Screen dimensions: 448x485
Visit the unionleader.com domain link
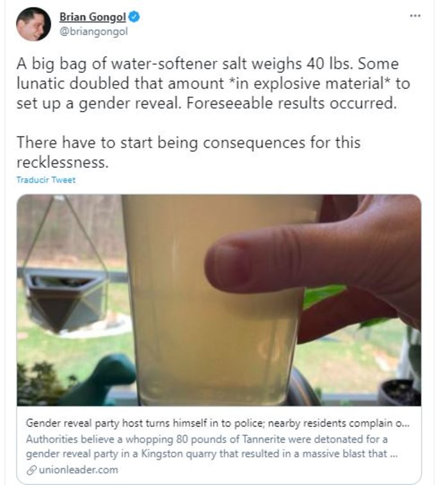click(77, 470)
